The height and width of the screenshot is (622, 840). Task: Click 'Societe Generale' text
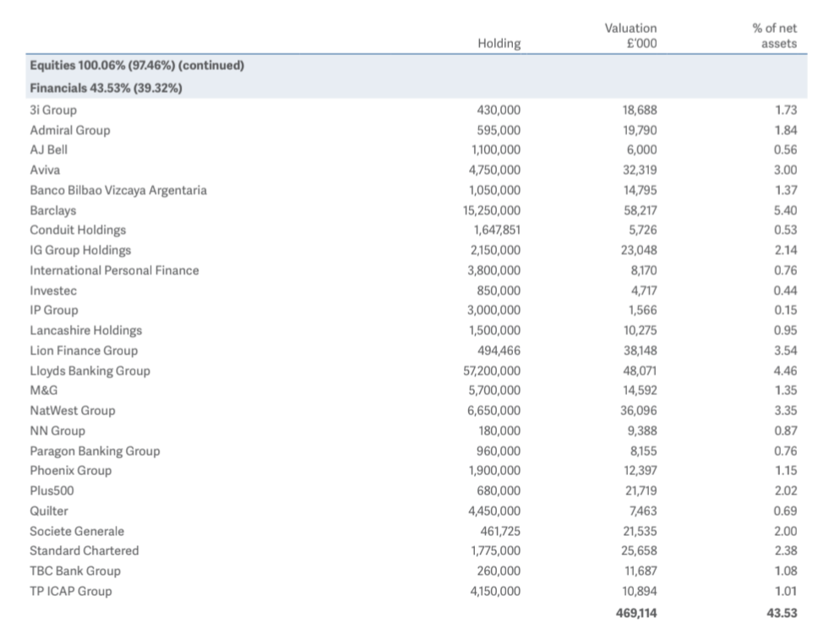pyautogui.click(x=77, y=532)
